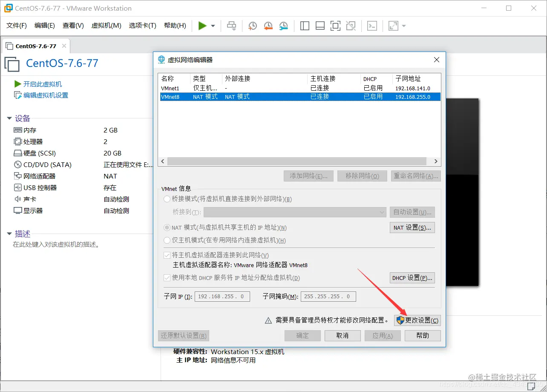Click the USB controller device icon
Screen dimensions: 547x392
coord(17,187)
